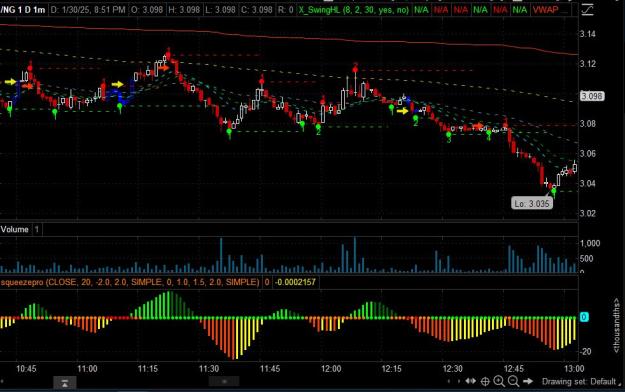Select the squeezepro study label

pos(130,282)
